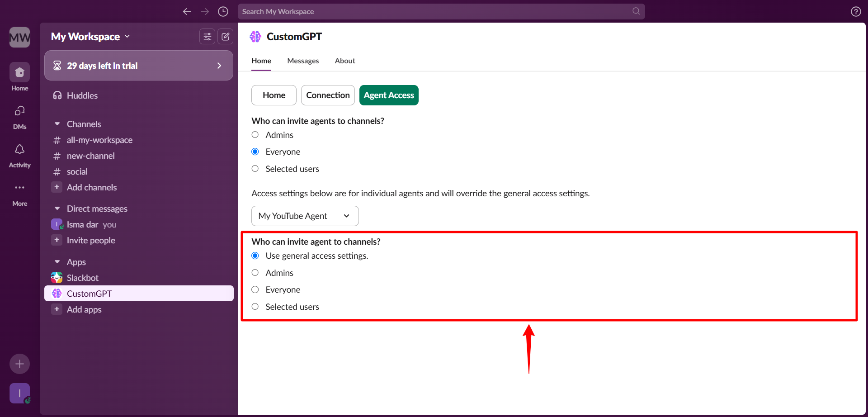Viewport: 868px width, 417px height.
Task: Click the Search My Workspace field
Action: point(441,11)
